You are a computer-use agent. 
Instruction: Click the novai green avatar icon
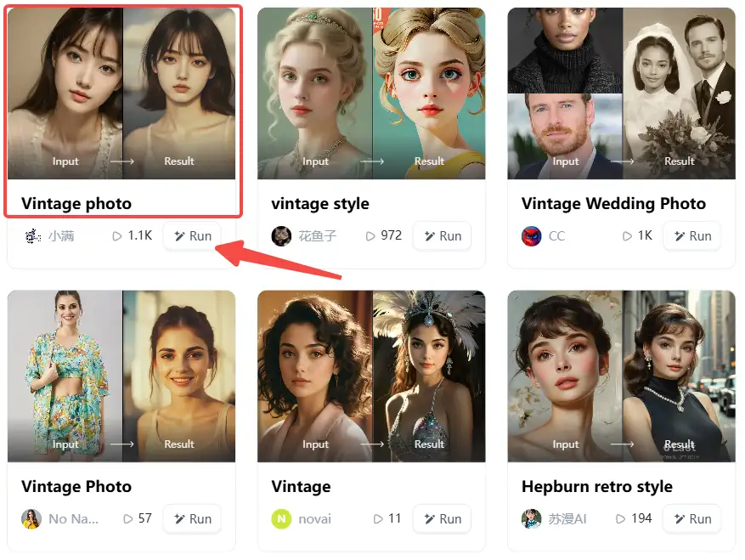click(x=281, y=519)
